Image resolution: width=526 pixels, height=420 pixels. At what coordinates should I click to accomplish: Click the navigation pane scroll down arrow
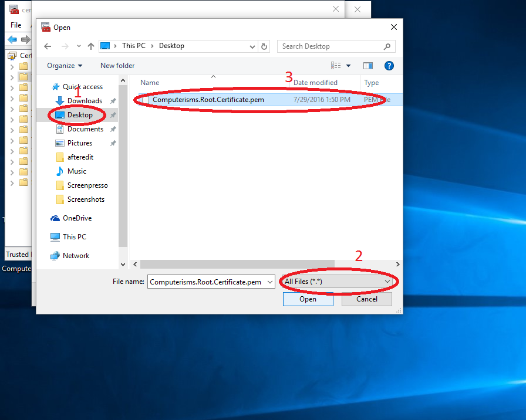tap(123, 265)
